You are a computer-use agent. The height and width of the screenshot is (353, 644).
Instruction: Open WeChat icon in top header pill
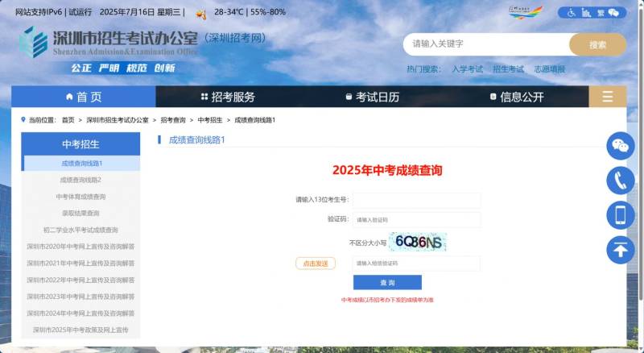614,13
